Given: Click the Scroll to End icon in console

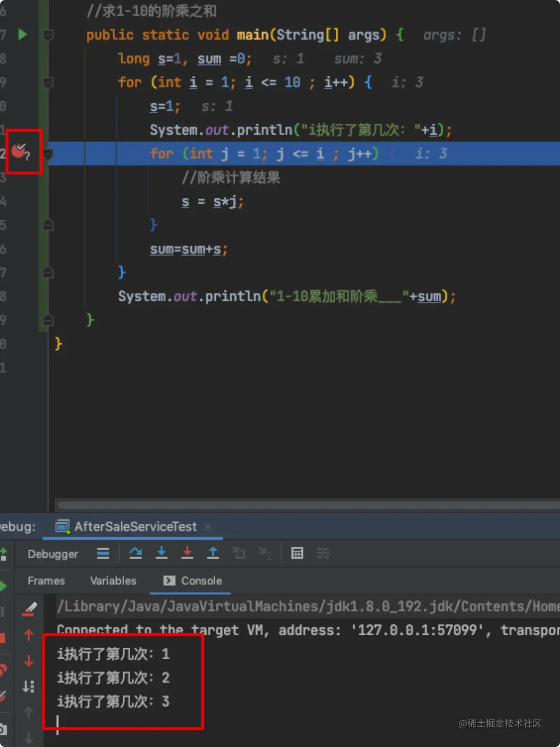Looking at the screenshot, I should 29,687.
